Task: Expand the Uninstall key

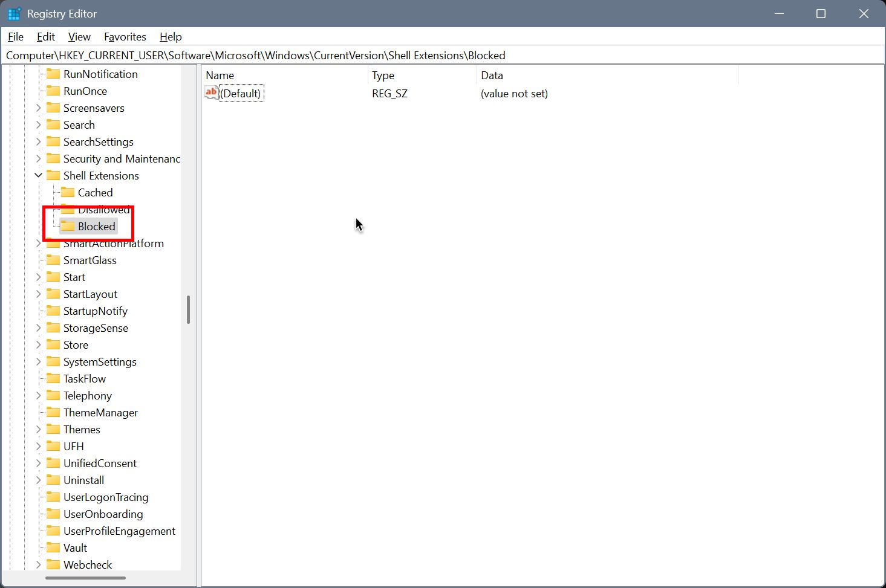Action: point(39,480)
